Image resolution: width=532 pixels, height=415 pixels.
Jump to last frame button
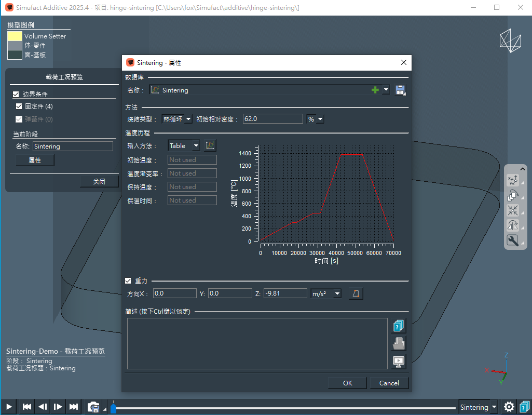74,407
